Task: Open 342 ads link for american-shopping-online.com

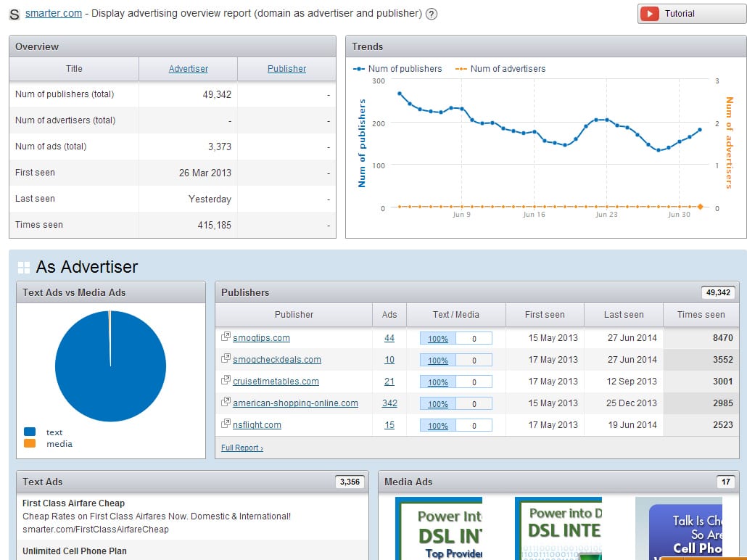Action: (x=389, y=403)
